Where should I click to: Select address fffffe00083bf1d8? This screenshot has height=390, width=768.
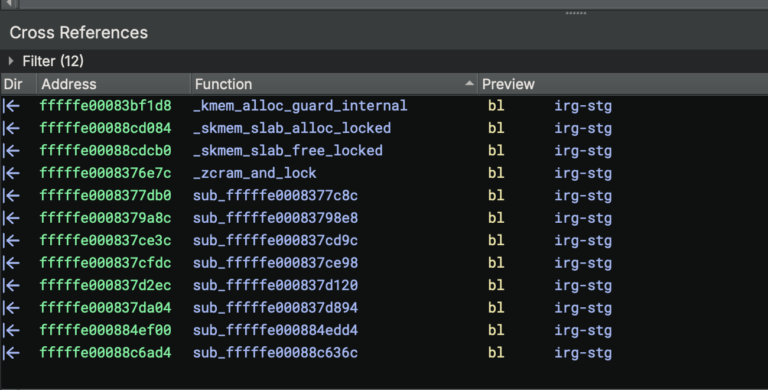105,106
